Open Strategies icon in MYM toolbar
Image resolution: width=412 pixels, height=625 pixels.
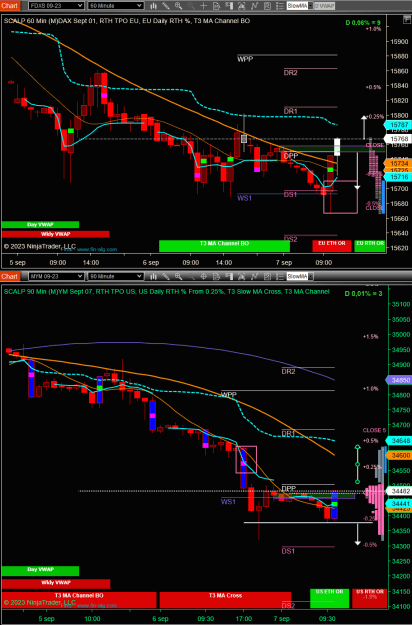[x=267, y=276]
